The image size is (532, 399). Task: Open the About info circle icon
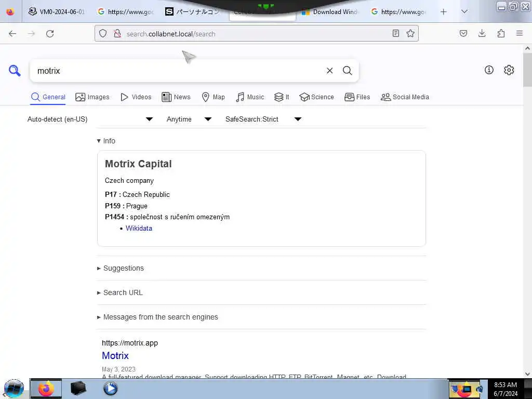pos(489,70)
